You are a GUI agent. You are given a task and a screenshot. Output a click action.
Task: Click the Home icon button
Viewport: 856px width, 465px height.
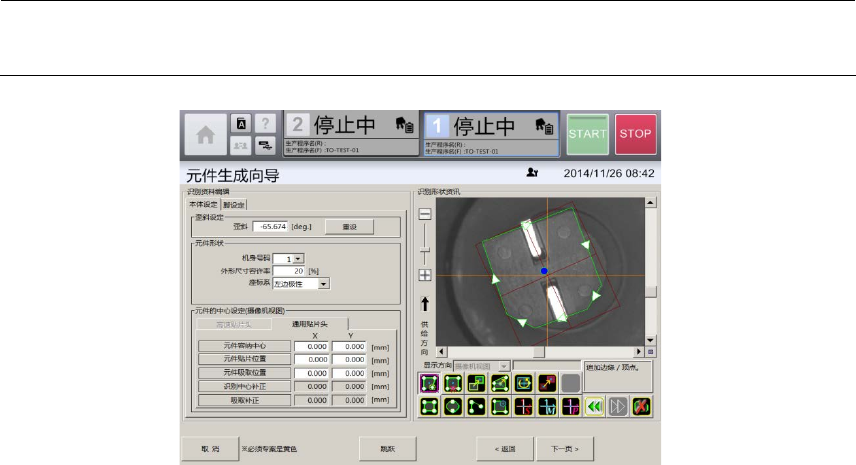point(204,134)
